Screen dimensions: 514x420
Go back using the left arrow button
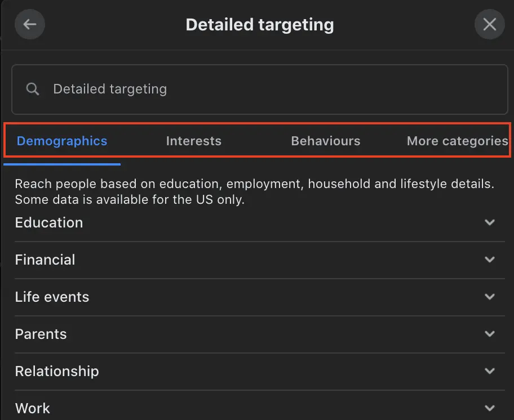click(30, 24)
